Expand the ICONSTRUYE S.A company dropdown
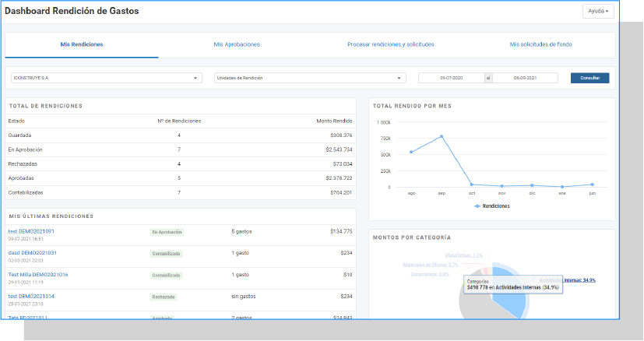644x341 pixels. pyautogui.click(x=107, y=78)
